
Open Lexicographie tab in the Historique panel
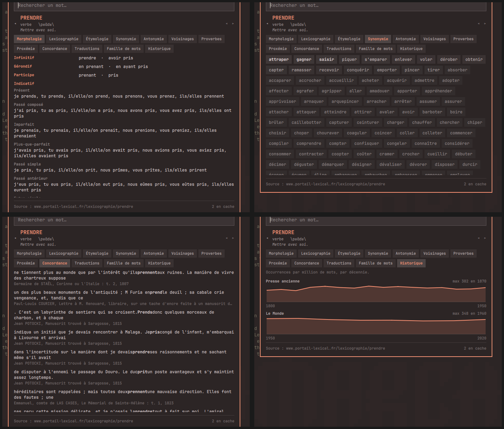(315, 254)
